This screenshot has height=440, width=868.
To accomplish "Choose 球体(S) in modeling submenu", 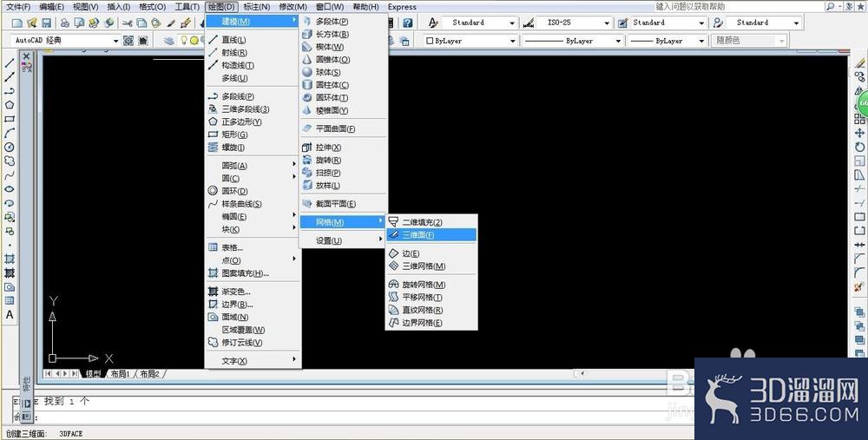I will coord(344,72).
